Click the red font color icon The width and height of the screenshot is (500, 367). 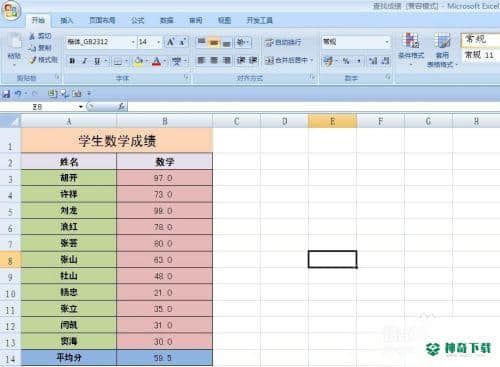pos(156,61)
